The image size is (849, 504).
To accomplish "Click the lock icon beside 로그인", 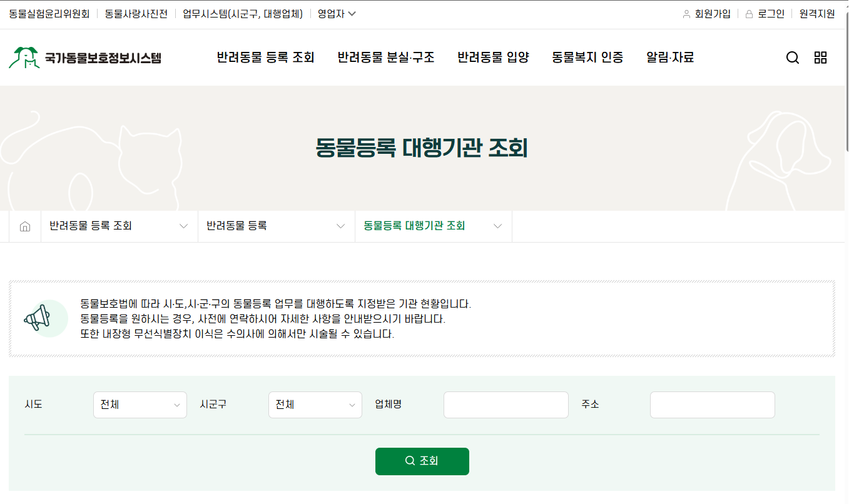I will (748, 13).
